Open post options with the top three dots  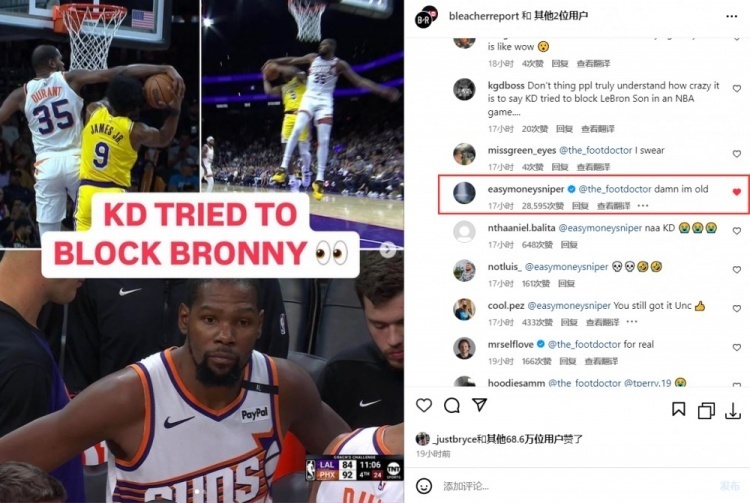(732, 16)
